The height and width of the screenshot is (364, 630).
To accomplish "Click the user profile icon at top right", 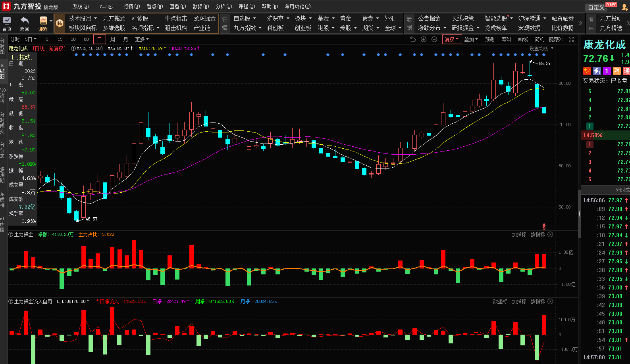I will [625, 7].
